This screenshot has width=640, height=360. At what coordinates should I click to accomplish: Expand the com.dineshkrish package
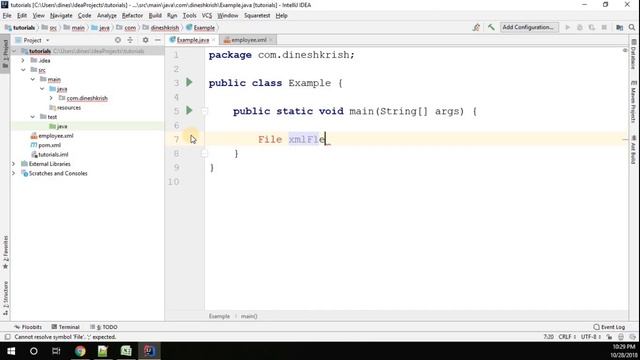51,98
